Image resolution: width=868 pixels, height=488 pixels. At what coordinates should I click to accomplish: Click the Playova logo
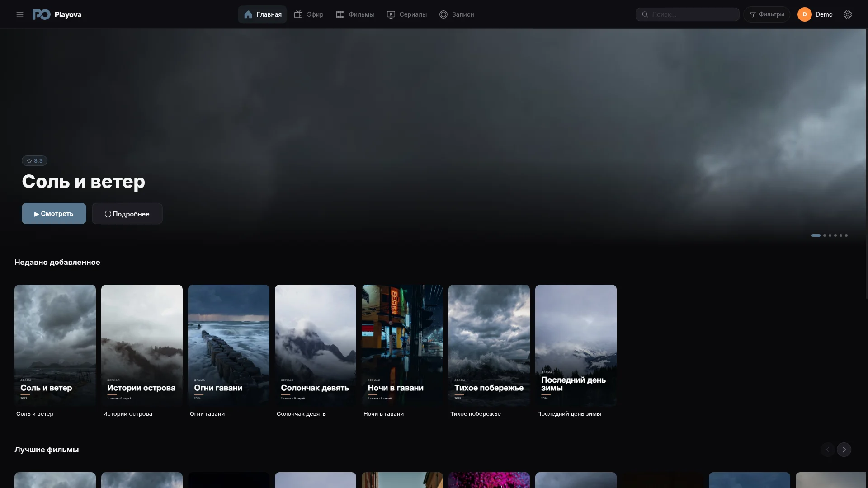[x=57, y=14]
